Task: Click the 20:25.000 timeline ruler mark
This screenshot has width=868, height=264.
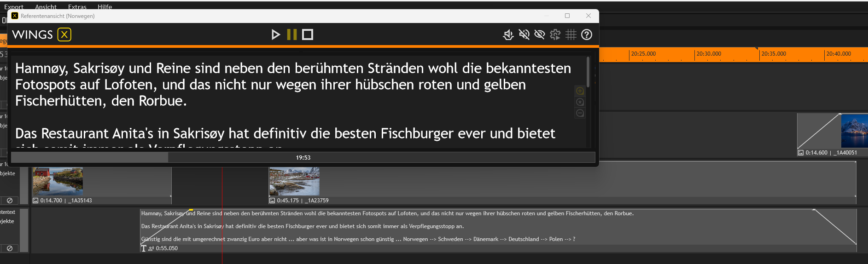Action: (x=643, y=54)
